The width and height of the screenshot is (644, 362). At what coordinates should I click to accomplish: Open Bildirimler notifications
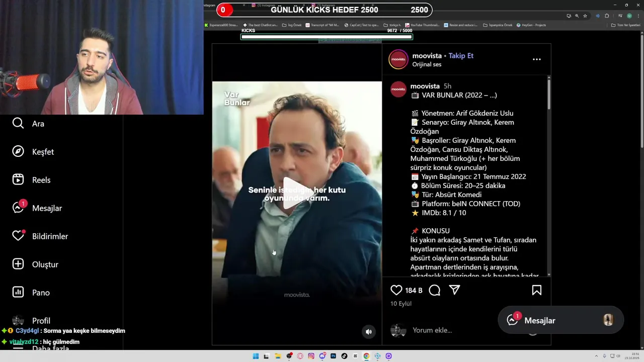click(40, 236)
